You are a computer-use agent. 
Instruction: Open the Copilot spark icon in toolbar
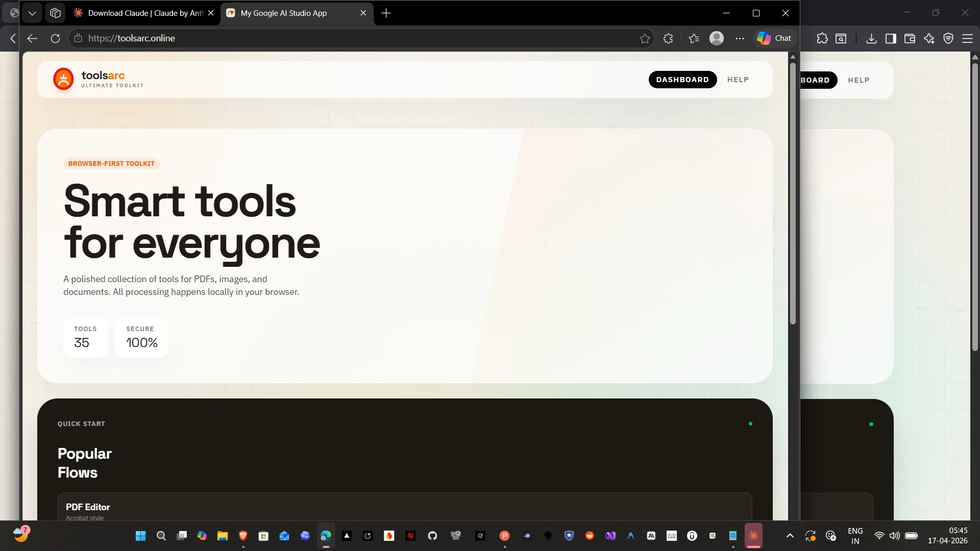pos(929,38)
